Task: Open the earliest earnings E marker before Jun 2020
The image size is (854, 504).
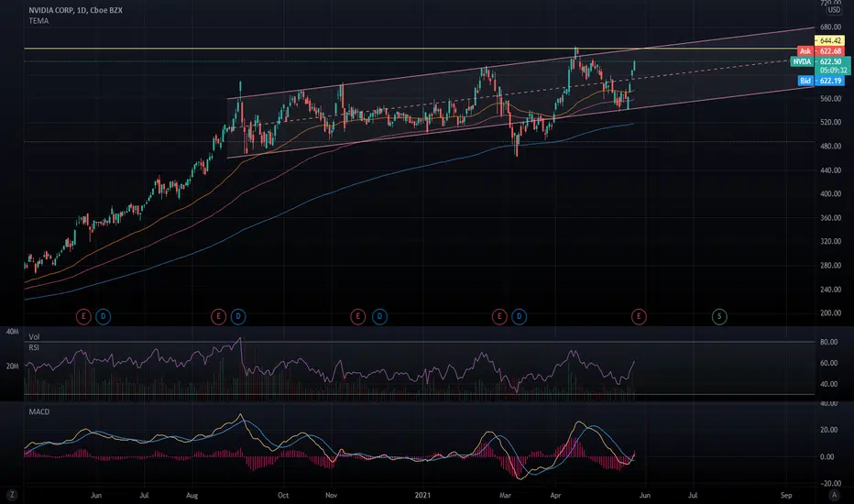Action: [x=83, y=316]
